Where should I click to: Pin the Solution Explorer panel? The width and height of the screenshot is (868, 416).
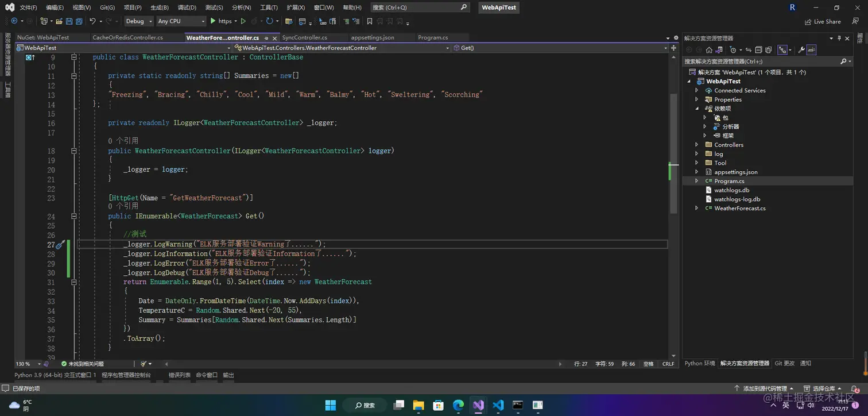click(839, 38)
